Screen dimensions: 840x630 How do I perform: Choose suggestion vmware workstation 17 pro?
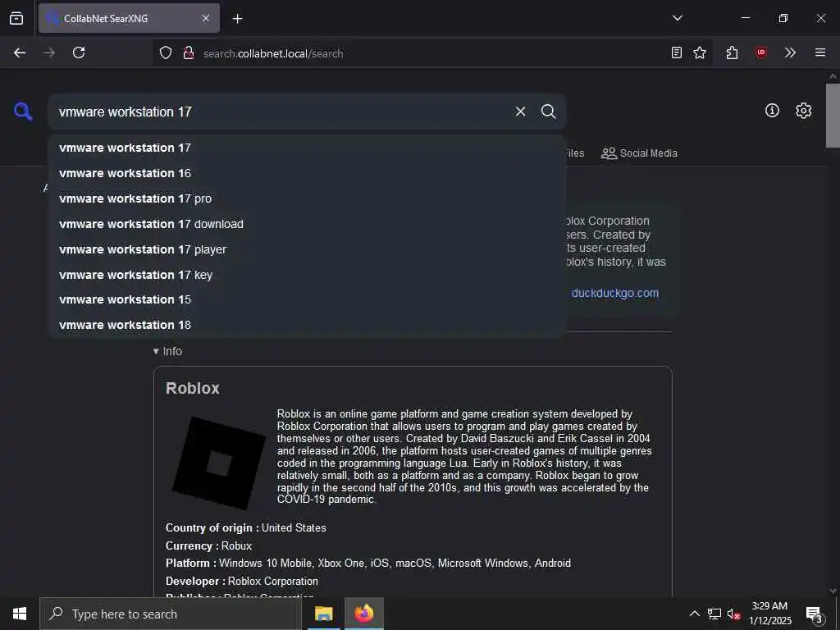(x=307, y=199)
